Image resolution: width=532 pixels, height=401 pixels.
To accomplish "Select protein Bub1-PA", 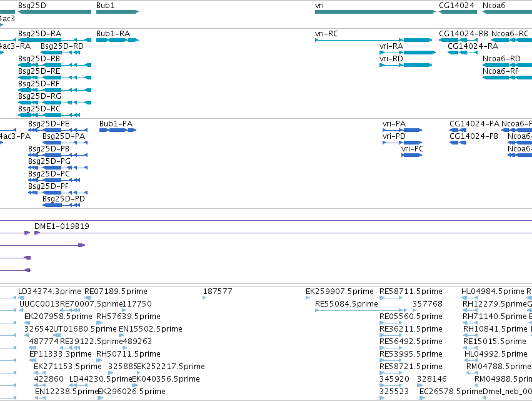I will click(118, 130).
